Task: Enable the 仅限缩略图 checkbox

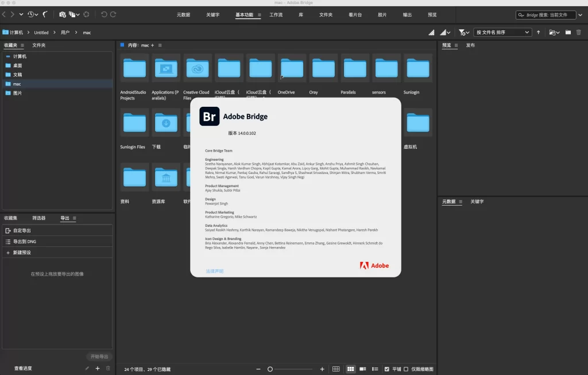Action: click(x=406, y=369)
